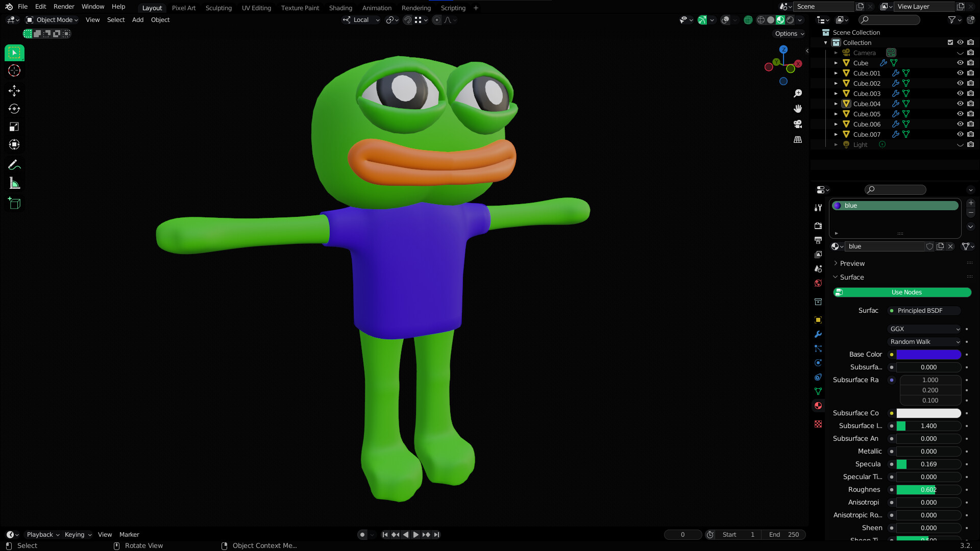Viewport: 980px width, 551px height.
Task: Select the Annotate tool
Action: click(14, 164)
